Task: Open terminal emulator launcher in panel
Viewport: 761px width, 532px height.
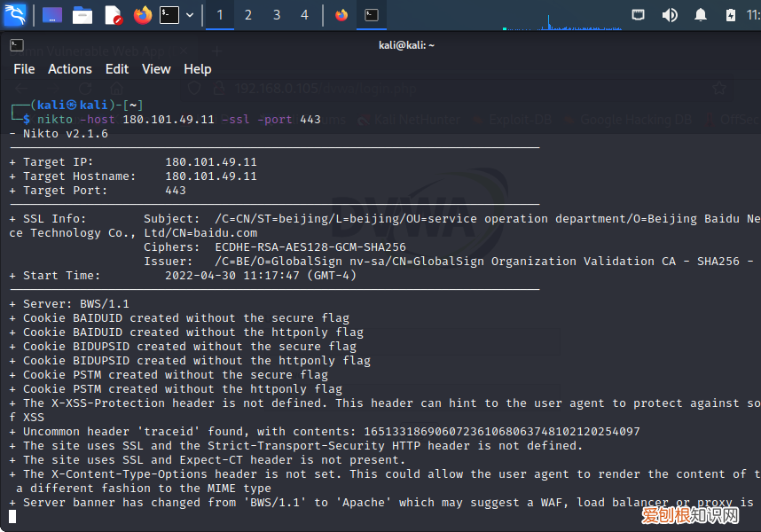Action: [x=169, y=15]
